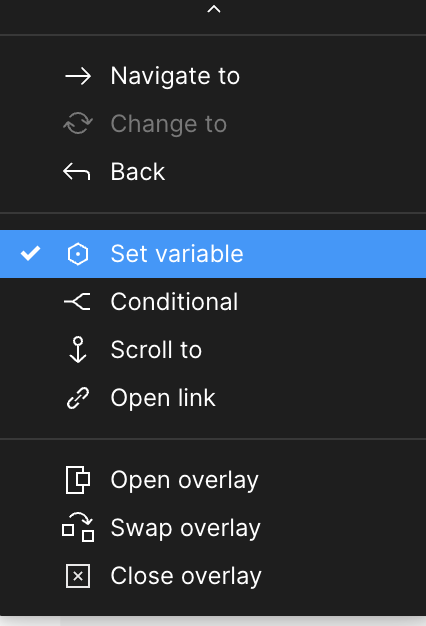Choose the Navigate to action
The image size is (426, 626).
coord(213,76)
